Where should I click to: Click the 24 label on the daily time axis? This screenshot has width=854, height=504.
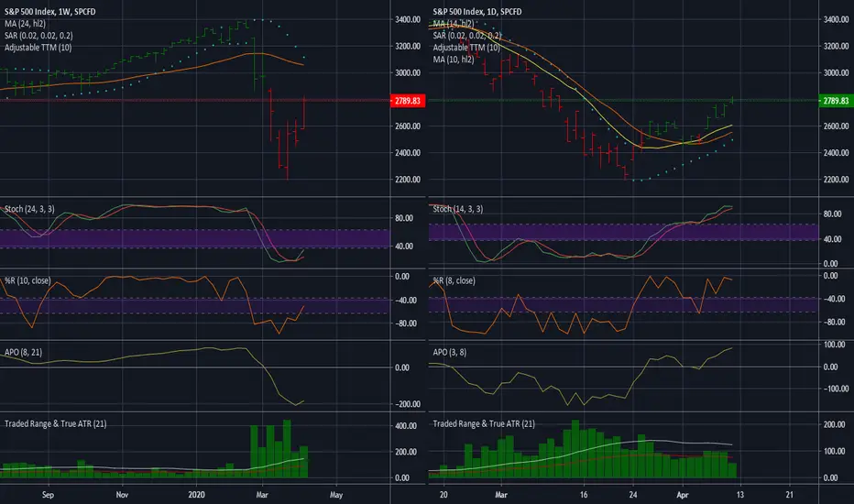point(633,495)
